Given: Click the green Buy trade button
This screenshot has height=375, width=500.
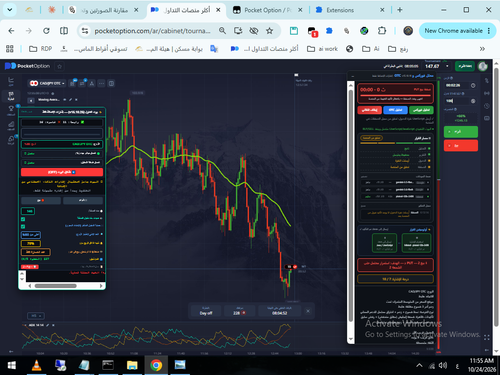Looking at the screenshot, I should pos(461,132).
